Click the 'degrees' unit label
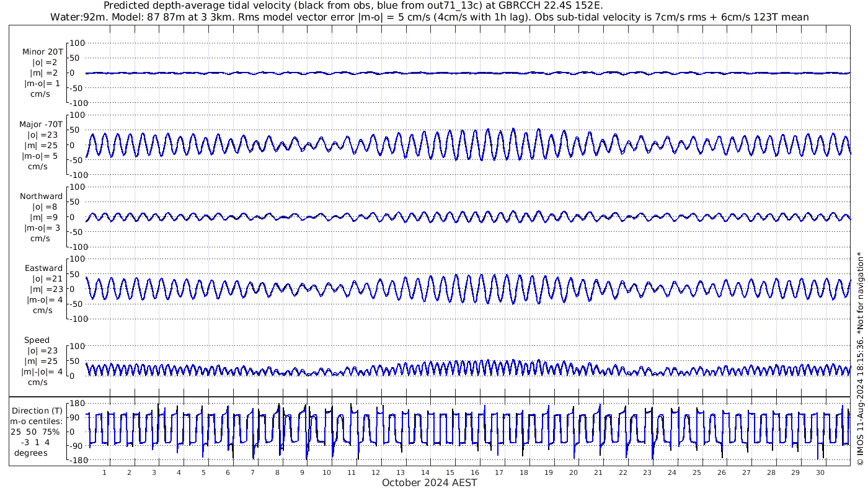868x496 pixels. 31,453
